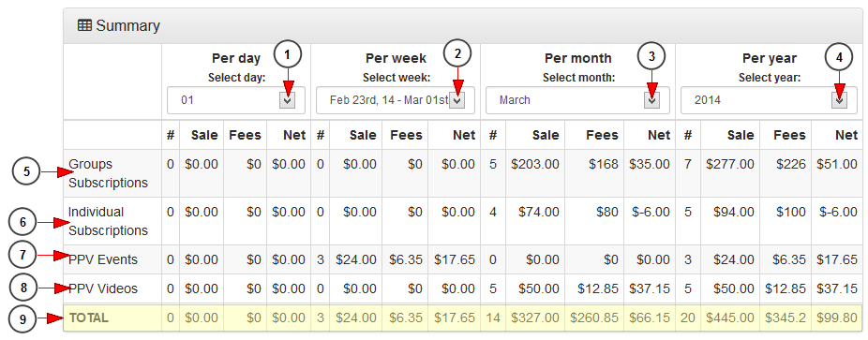The width and height of the screenshot is (868, 340).
Task: Click the PPV Events row label
Action: [x=103, y=259]
